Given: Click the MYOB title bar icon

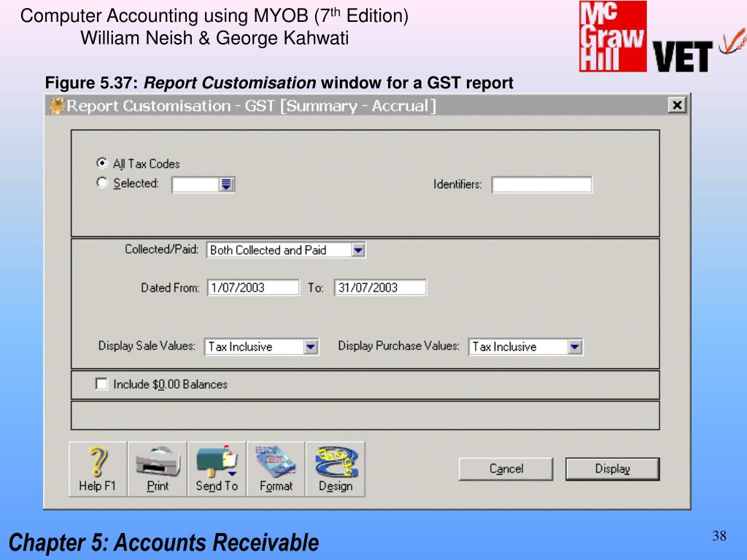Looking at the screenshot, I should pos(57,105).
